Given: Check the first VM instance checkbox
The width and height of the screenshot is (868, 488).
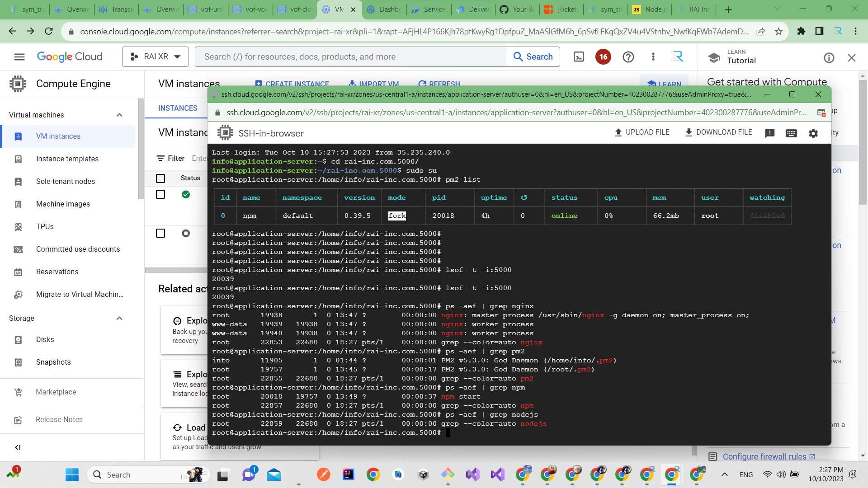Looking at the screenshot, I should tap(160, 194).
